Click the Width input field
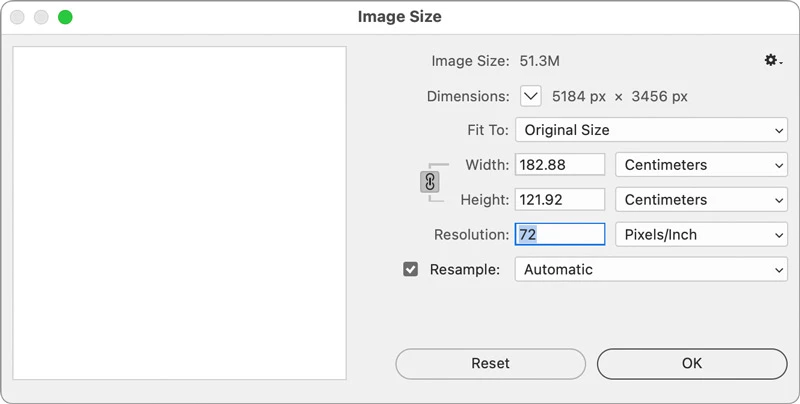The width and height of the screenshot is (800, 404). click(x=560, y=165)
